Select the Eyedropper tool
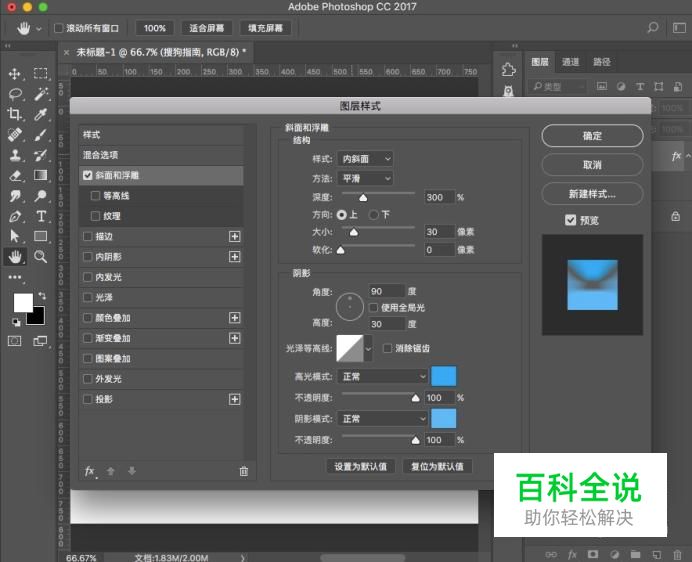Image resolution: width=692 pixels, height=562 pixels. tap(41, 114)
